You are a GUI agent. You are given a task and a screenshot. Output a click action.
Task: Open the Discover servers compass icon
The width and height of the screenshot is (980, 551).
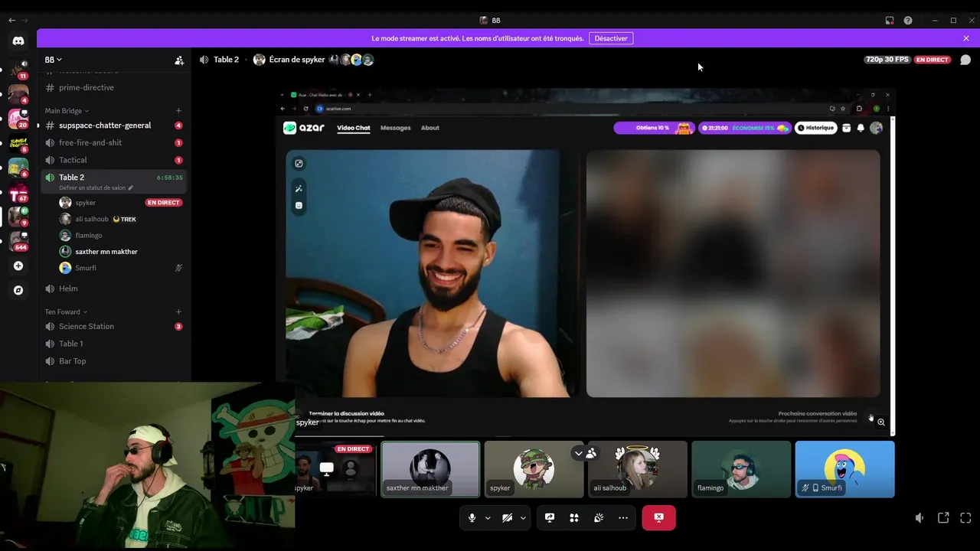18,290
